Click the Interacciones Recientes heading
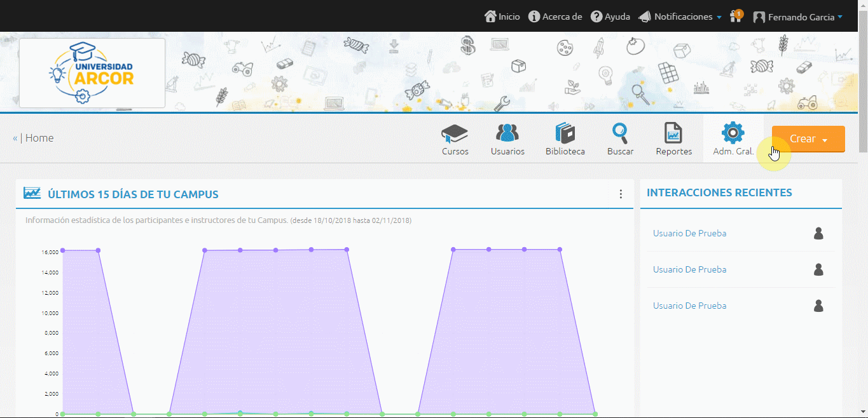 (x=719, y=192)
